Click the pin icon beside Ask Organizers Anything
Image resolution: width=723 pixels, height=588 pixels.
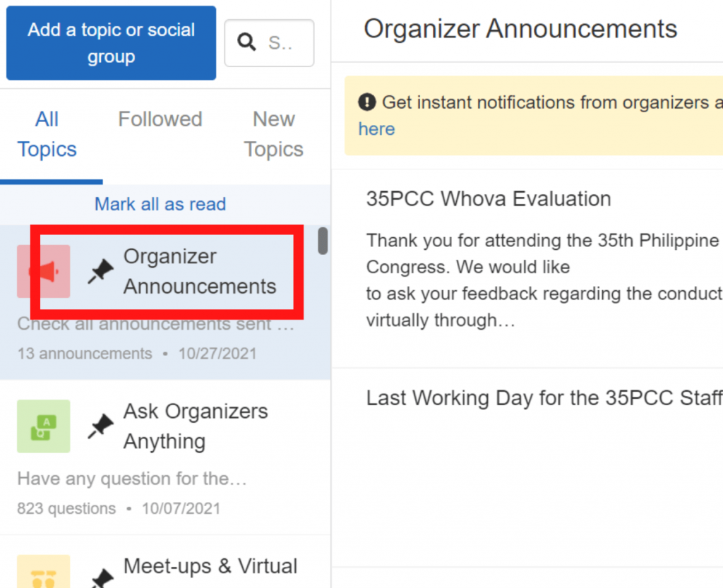coord(100,426)
